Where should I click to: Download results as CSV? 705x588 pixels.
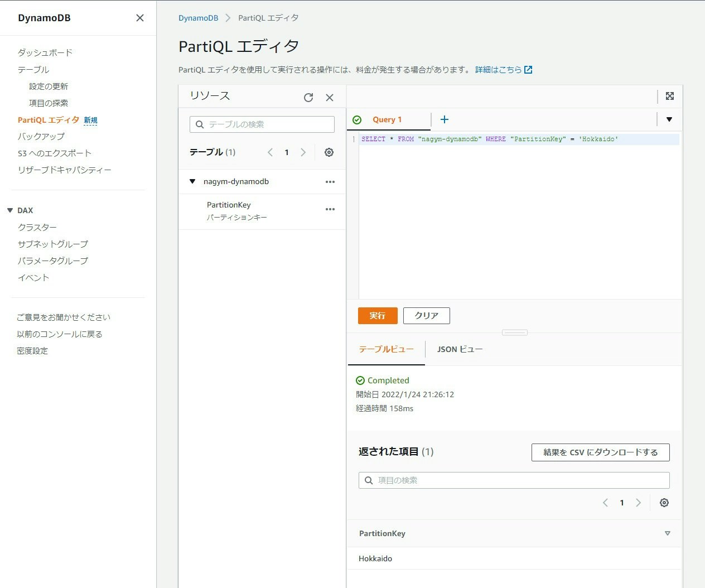601,452
